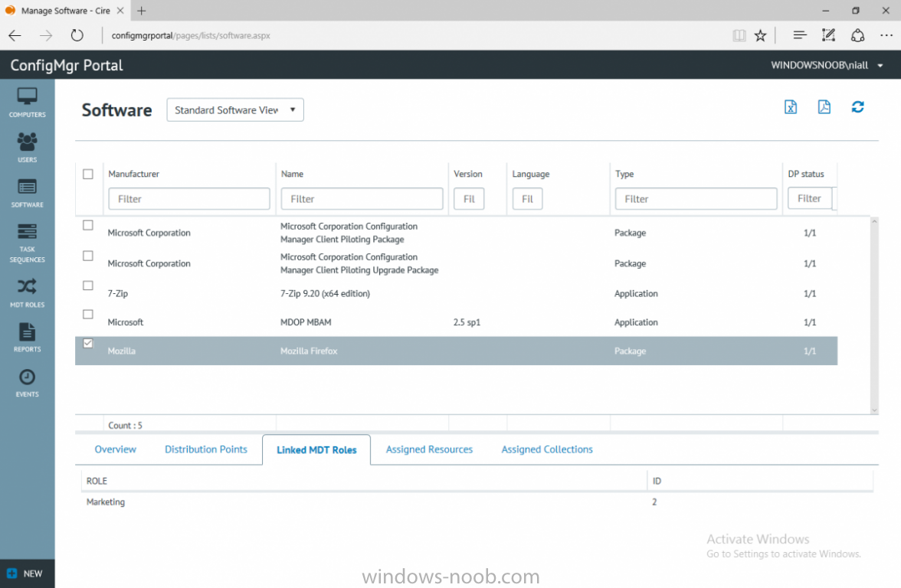The height and width of the screenshot is (588, 901).
Task: Uncheck the Mozilla Firefox row checkbox
Action: (x=88, y=343)
